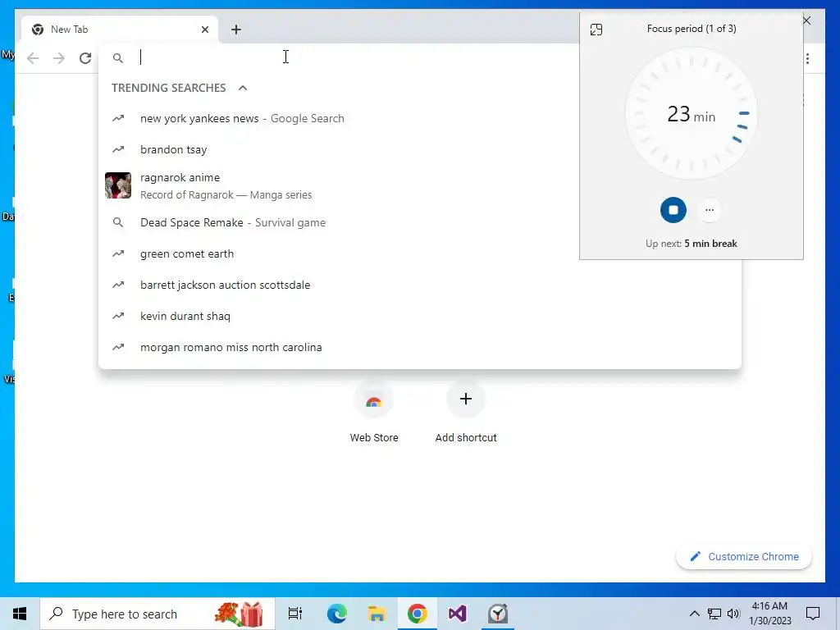
Task: Choose suggestion morgan romano miss north carolina
Action: tap(420, 347)
